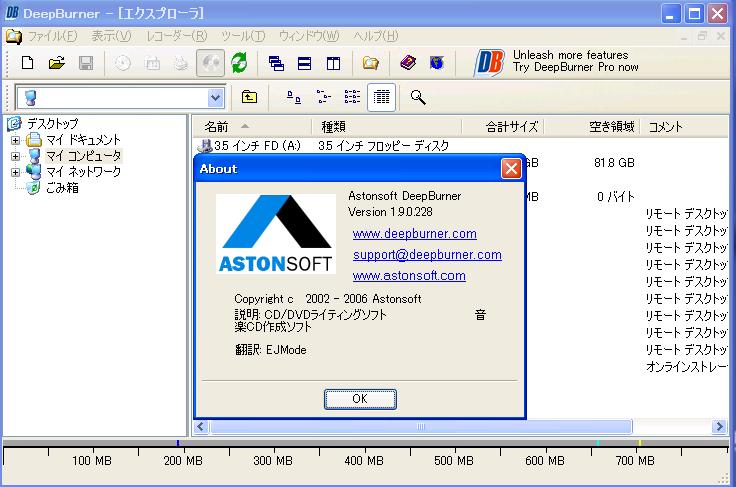Close the About dialog with X
This screenshot has width=736, height=487.
(x=511, y=168)
